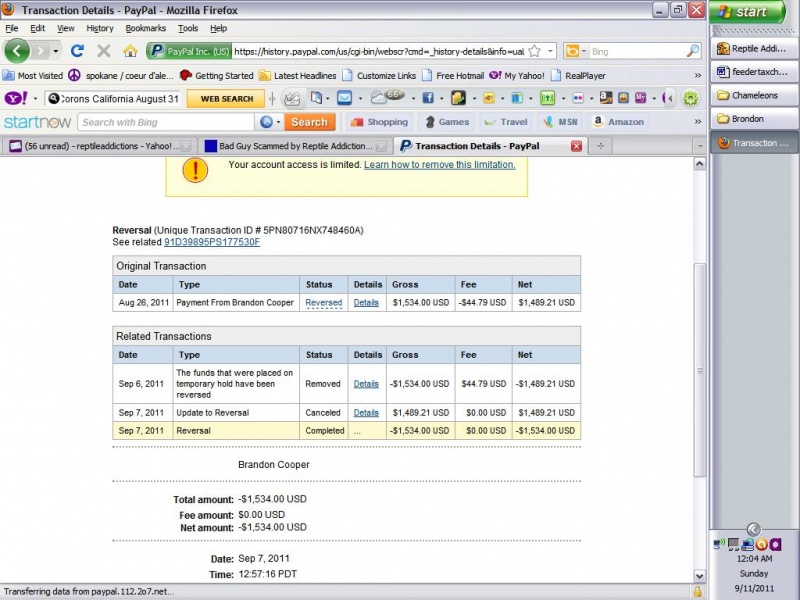The height and width of the screenshot is (600, 800).
Task: Open navigation history dropdown arrow
Action: pos(56,51)
